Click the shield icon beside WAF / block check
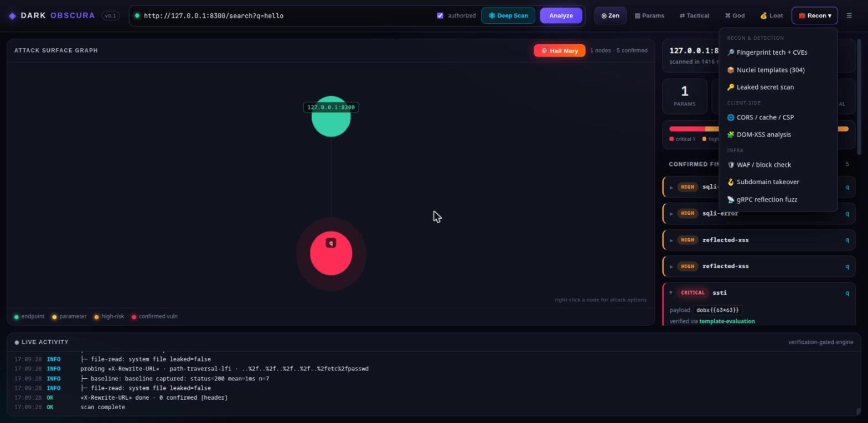This screenshot has width=868, height=423. coord(731,165)
